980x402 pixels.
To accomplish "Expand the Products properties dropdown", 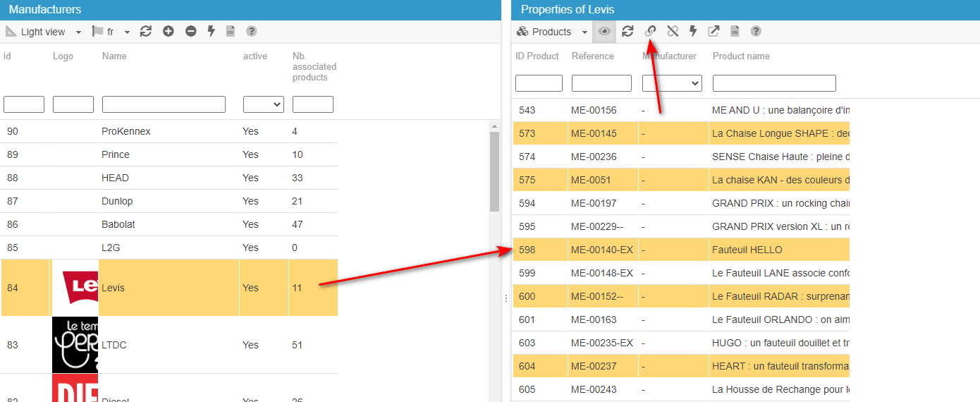I will coord(553,32).
